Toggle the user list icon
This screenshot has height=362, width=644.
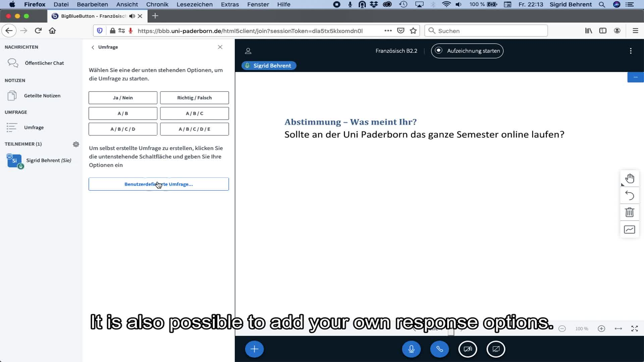tap(248, 51)
